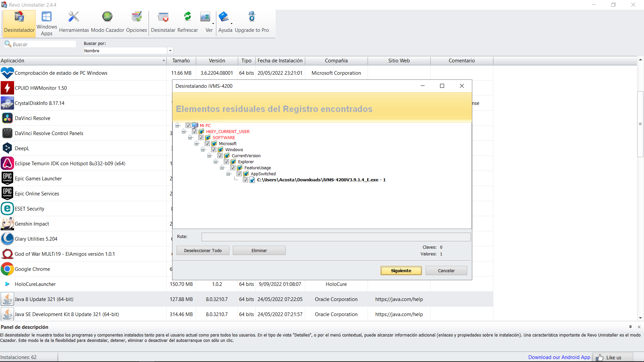Viewport: 644px width, 362px height.
Task: Click the Cancelar button
Action: [x=446, y=270]
